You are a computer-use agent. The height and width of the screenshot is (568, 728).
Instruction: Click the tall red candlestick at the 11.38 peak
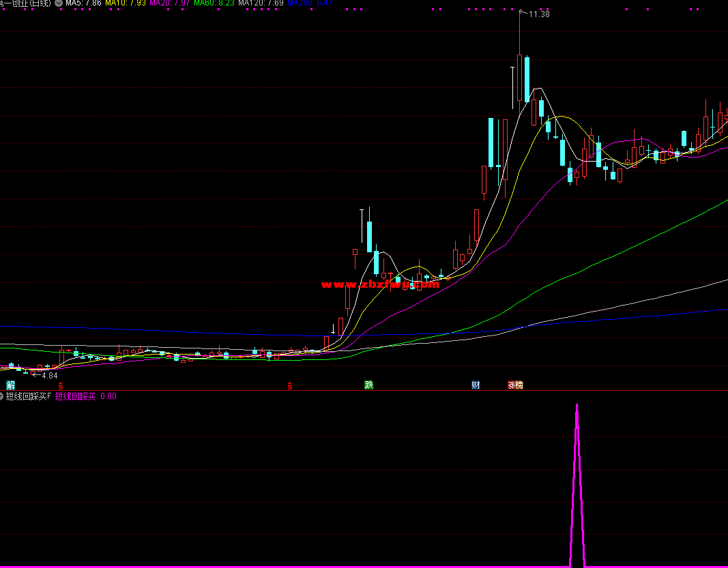click(519, 76)
